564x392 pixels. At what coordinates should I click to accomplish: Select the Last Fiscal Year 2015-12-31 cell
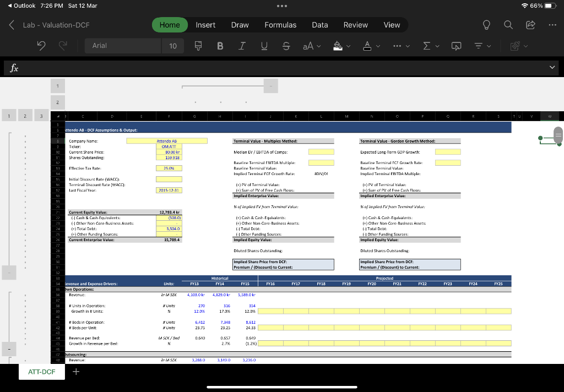point(169,190)
